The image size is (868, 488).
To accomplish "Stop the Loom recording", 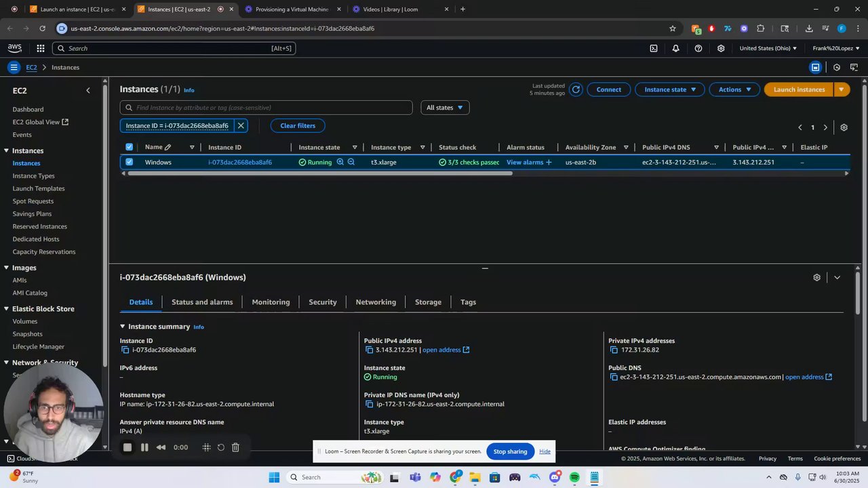I will point(127,447).
